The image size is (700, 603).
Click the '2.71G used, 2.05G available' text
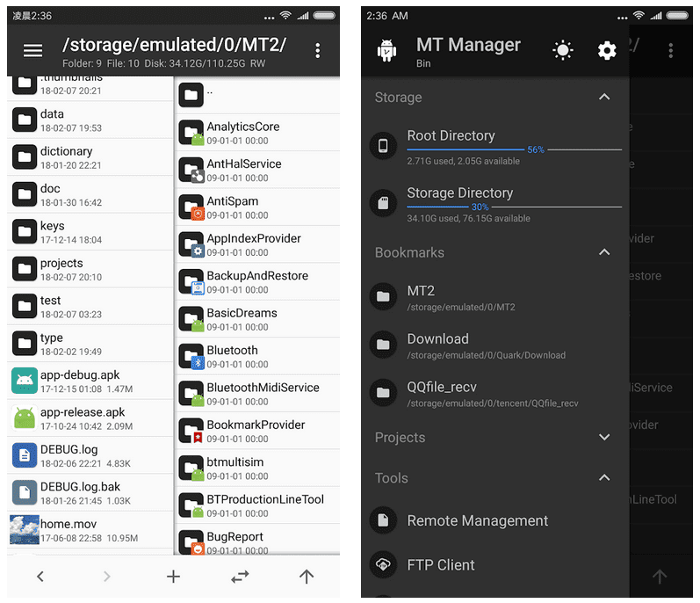(463, 161)
